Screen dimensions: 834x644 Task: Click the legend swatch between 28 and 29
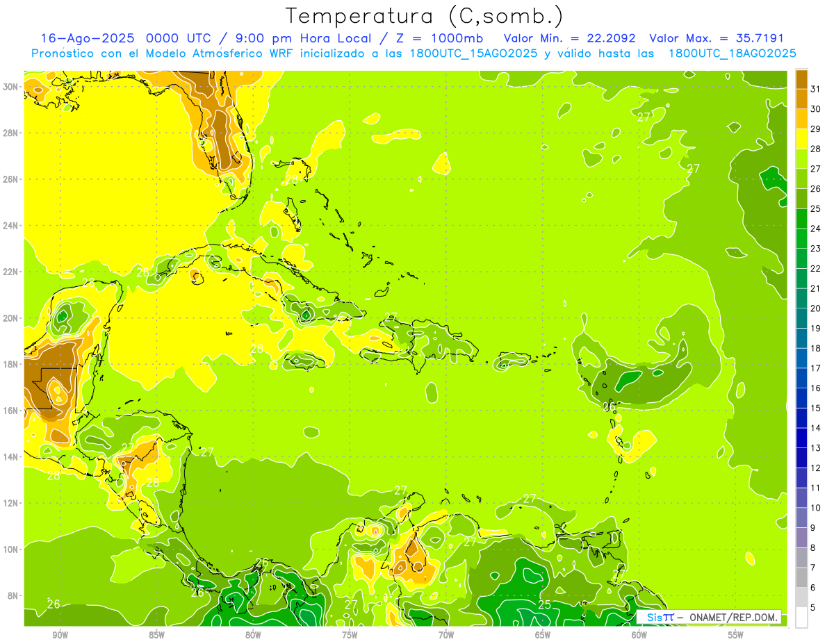coord(801,138)
